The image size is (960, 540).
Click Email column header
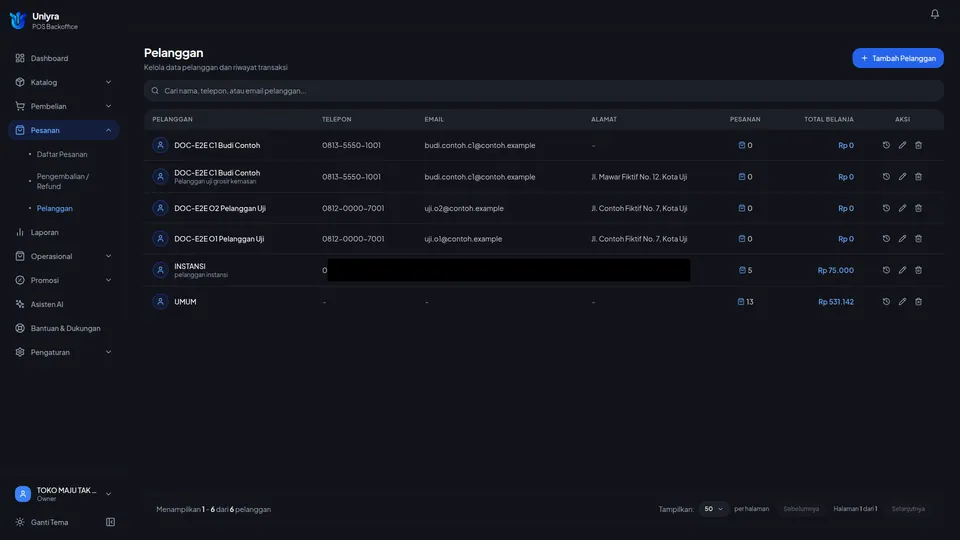click(433, 119)
